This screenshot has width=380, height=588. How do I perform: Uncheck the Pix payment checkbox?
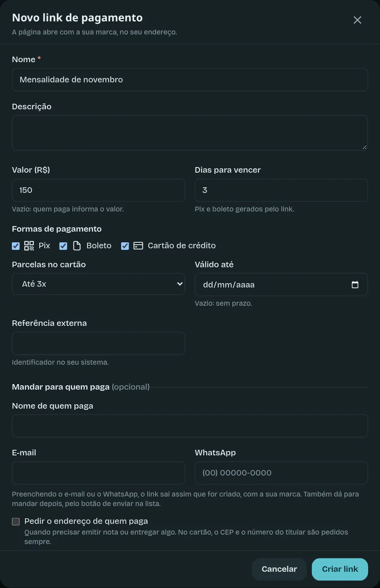pos(16,246)
